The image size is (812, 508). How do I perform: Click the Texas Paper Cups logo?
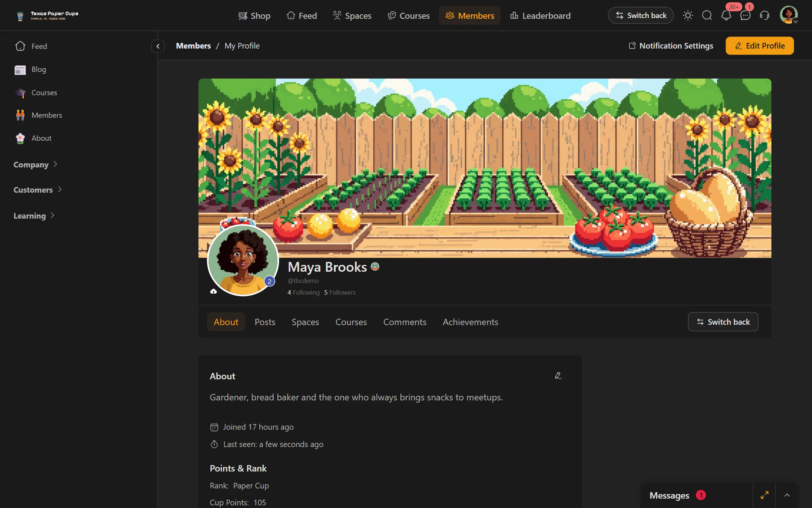[47, 15]
